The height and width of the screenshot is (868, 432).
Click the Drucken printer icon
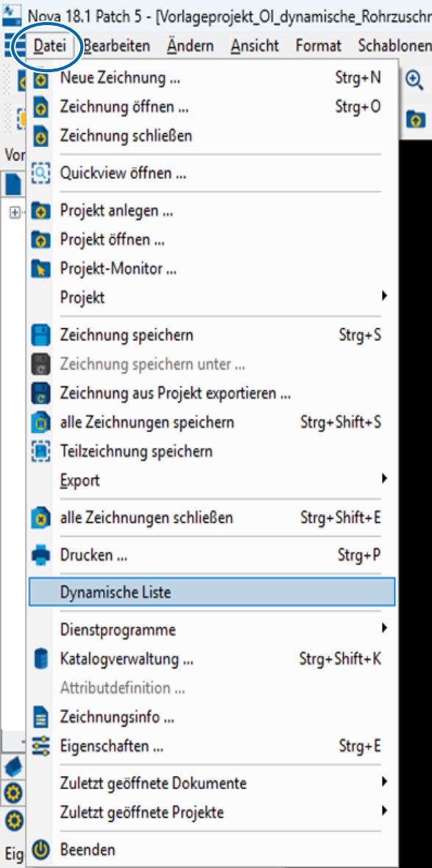tap(41, 555)
